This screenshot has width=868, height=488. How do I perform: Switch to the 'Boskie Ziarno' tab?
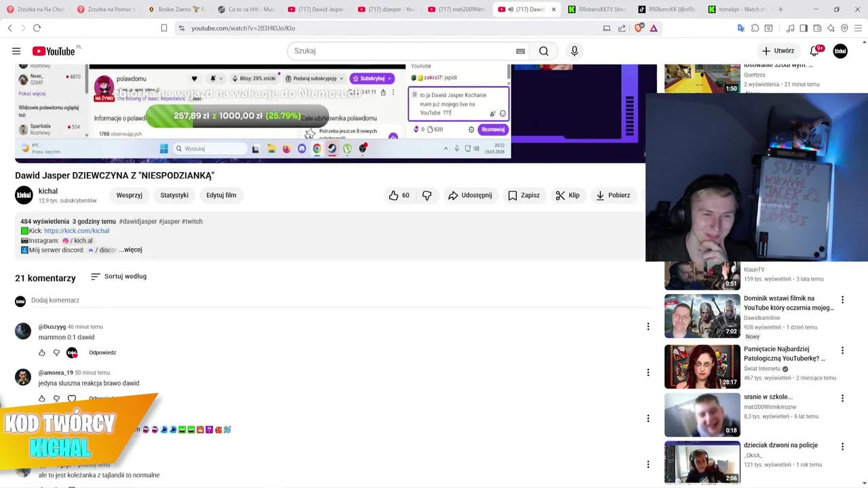(176, 9)
